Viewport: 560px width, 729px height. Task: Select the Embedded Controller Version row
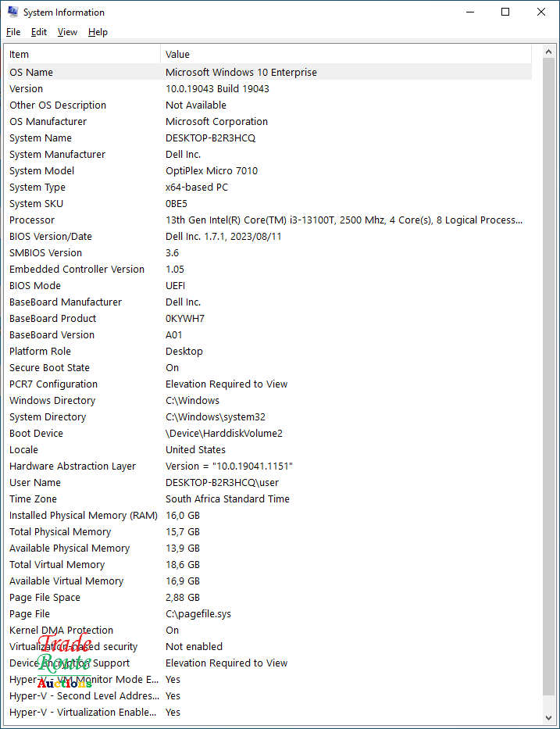[268, 270]
